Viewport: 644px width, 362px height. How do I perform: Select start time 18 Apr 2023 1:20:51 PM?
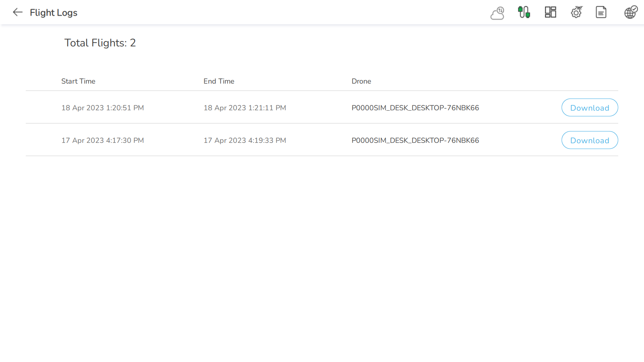coord(102,108)
